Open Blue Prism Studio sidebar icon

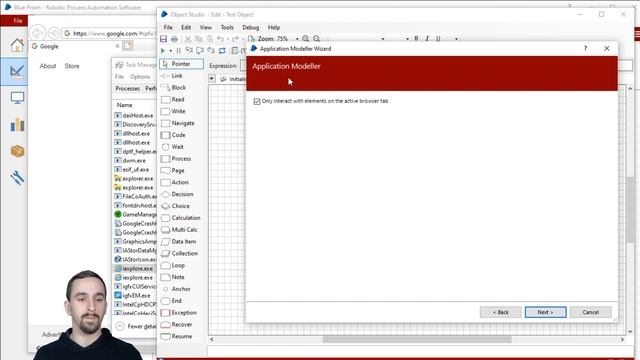point(17,71)
